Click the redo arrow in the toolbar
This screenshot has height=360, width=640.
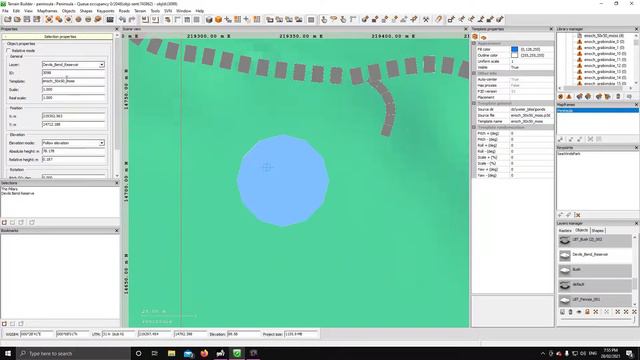point(131,19)
